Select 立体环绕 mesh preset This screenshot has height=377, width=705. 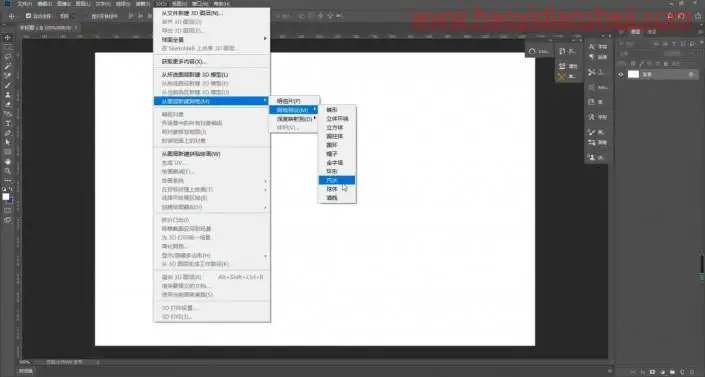[337, 119]
